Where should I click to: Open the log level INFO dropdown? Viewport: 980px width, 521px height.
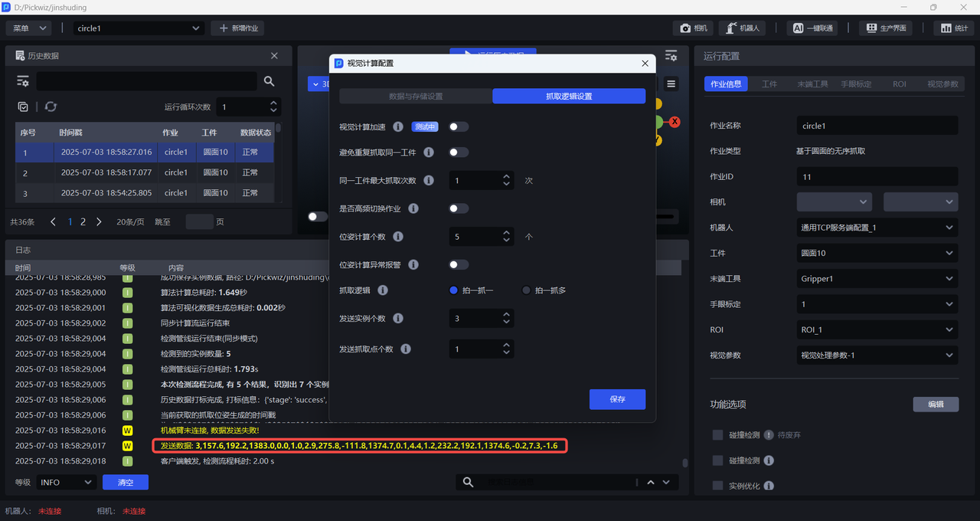coord(66,482)
